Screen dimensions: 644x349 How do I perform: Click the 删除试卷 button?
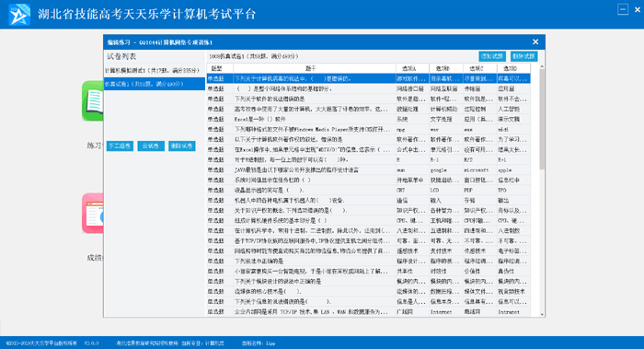point(182,145)
